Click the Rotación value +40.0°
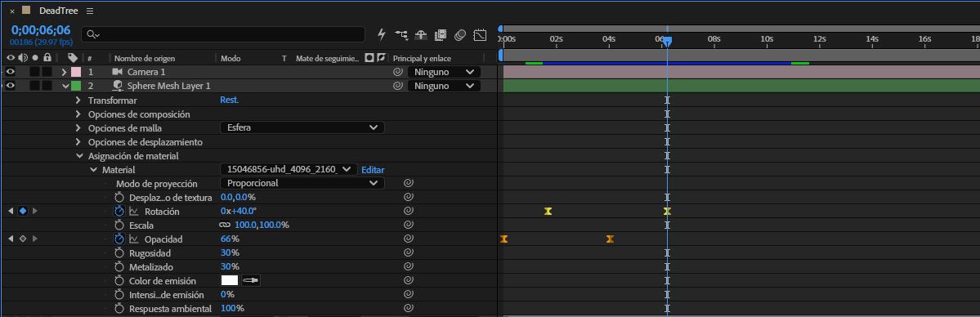The height and width of the screenshot is (317, 980). point(244,212)
